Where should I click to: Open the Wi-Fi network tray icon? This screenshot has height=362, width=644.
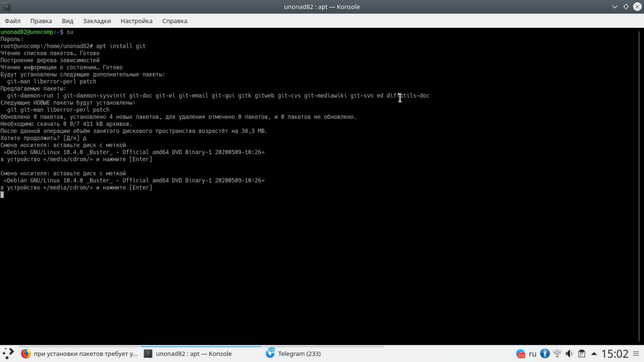pos(557,353)
